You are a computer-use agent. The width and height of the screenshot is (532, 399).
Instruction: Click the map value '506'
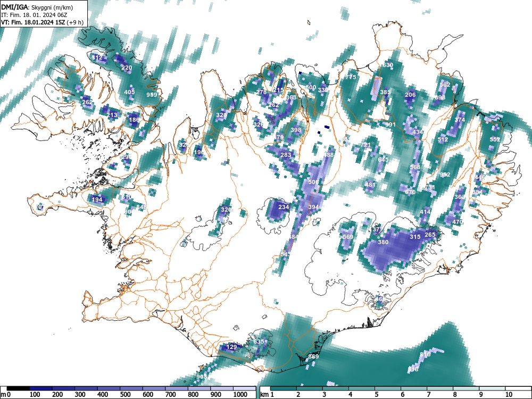pyautogui.click(x=313, y=182)
